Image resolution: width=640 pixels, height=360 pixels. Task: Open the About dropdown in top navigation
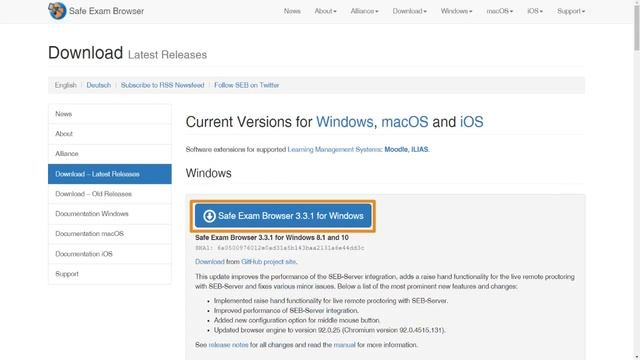(x=325, y=11)
